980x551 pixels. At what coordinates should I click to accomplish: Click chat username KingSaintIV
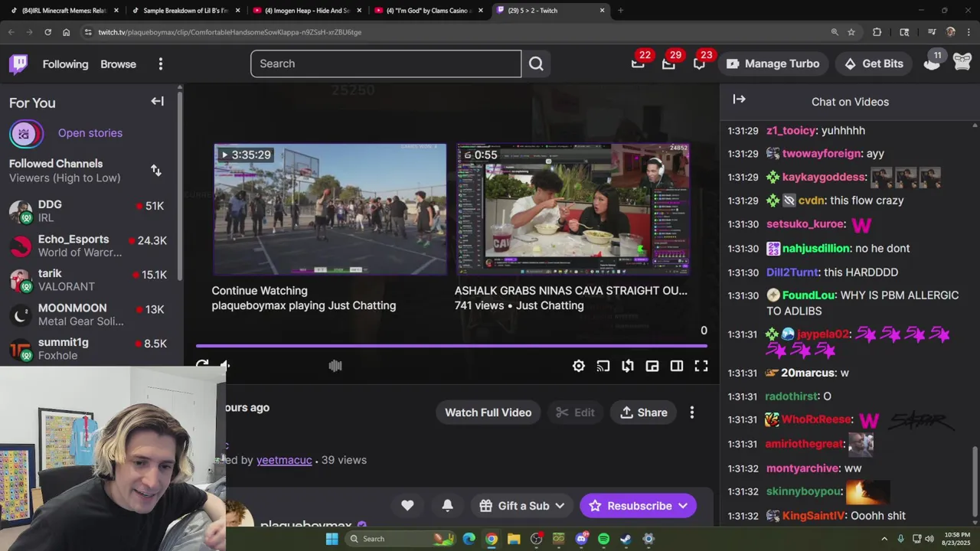click(813, 516)
